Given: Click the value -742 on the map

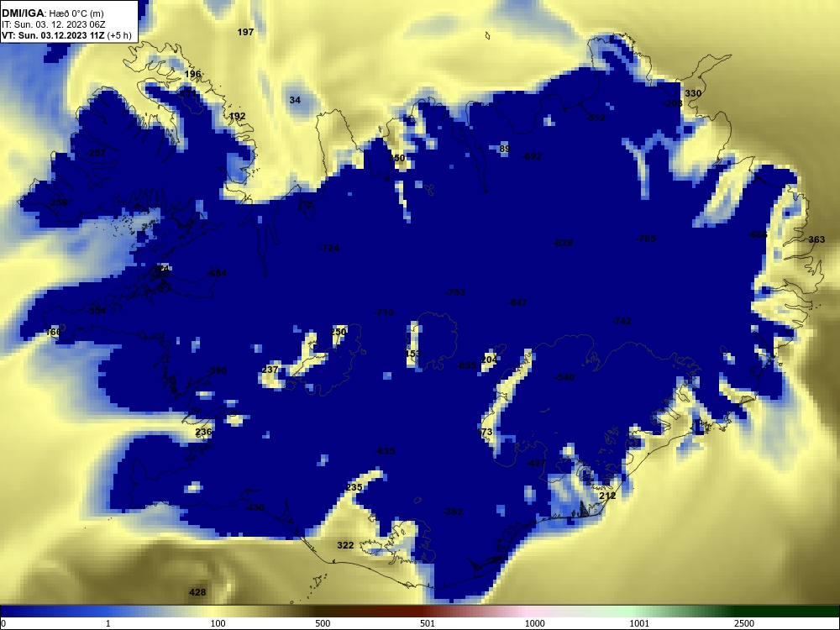Looking at the screenshot, I should [x=622, y=321].
